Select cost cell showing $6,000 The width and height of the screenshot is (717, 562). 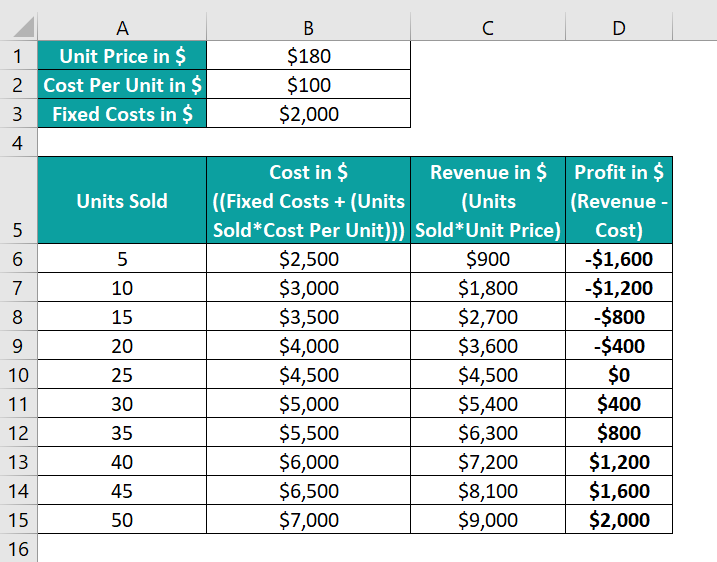coord(308,461)
